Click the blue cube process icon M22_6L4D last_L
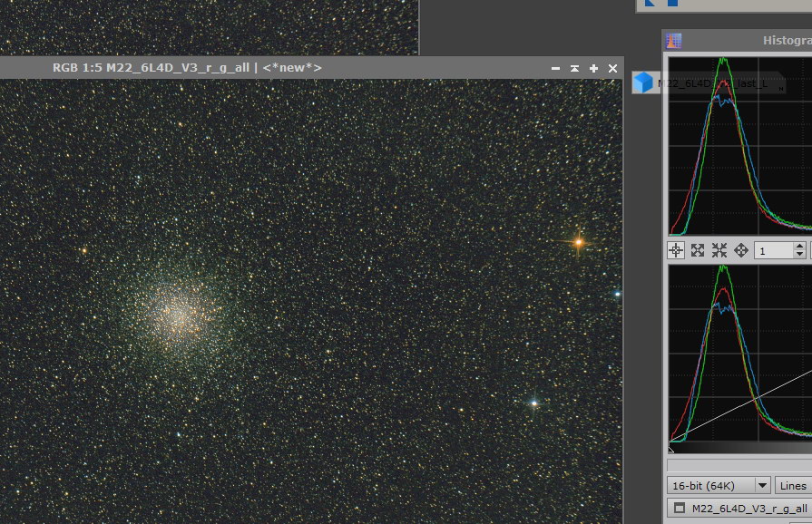Viewport: 812px width, 524px height. pos(643,82)
